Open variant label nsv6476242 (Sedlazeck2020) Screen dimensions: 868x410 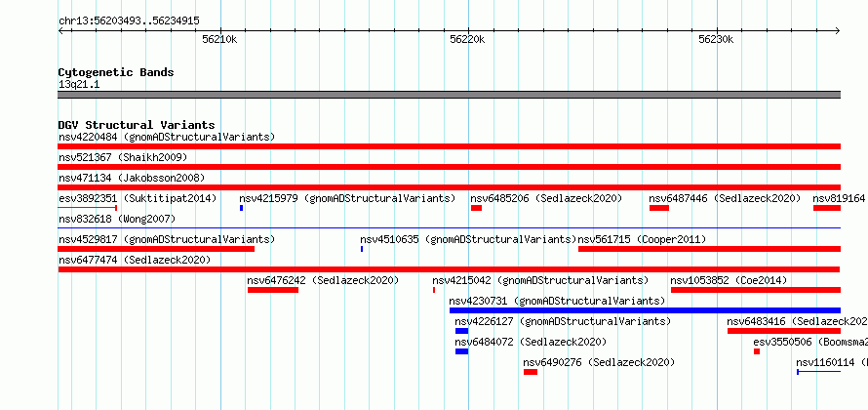323,280
